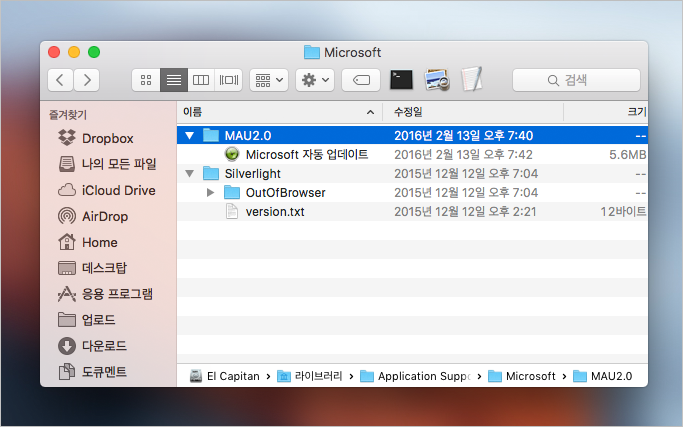The height and width of the screenshot is (427, 683).
Task: Launch the Terminal toolbar icon
Action: (401, 80)
